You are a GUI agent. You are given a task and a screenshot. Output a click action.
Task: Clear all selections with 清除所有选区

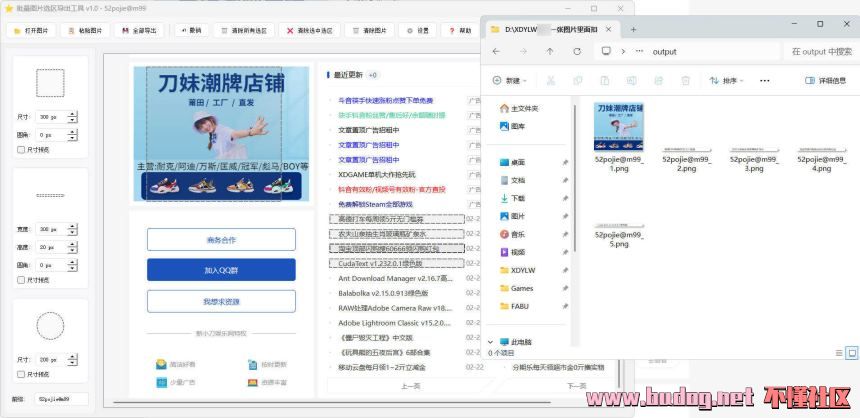click(x=244, y=31)
